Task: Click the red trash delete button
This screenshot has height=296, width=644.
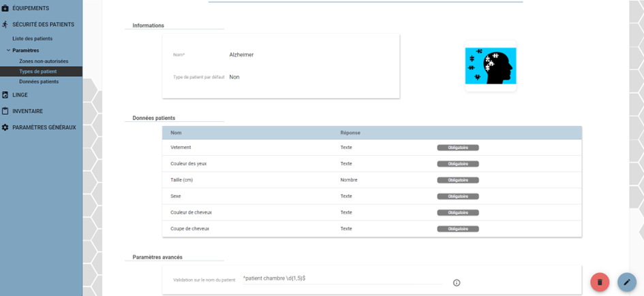Action: [600, 282]
